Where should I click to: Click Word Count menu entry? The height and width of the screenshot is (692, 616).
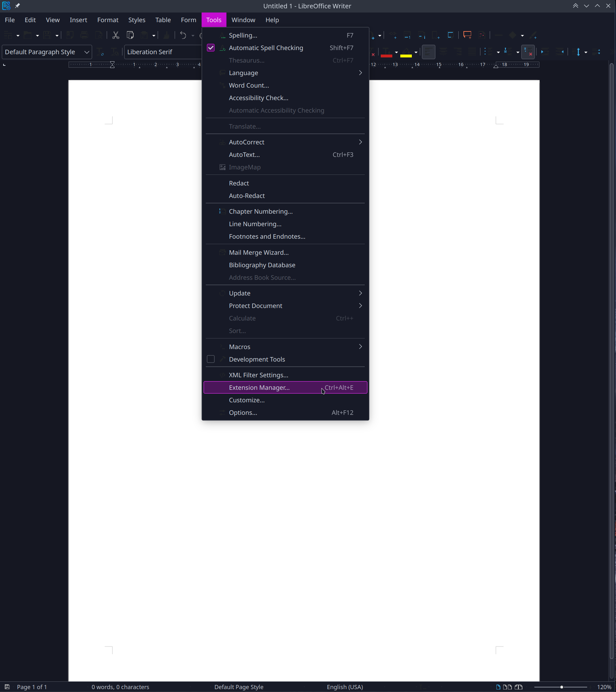coord(249,85)
